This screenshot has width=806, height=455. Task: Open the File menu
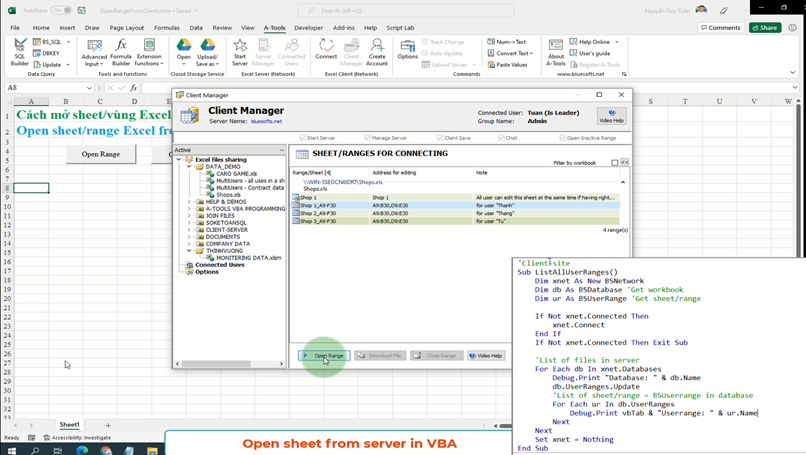coord(15,28)
